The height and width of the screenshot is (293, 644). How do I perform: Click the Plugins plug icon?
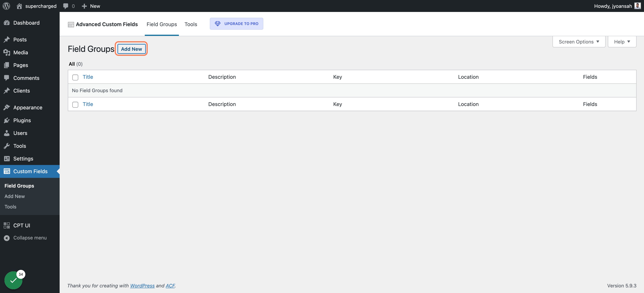[7, 120]
